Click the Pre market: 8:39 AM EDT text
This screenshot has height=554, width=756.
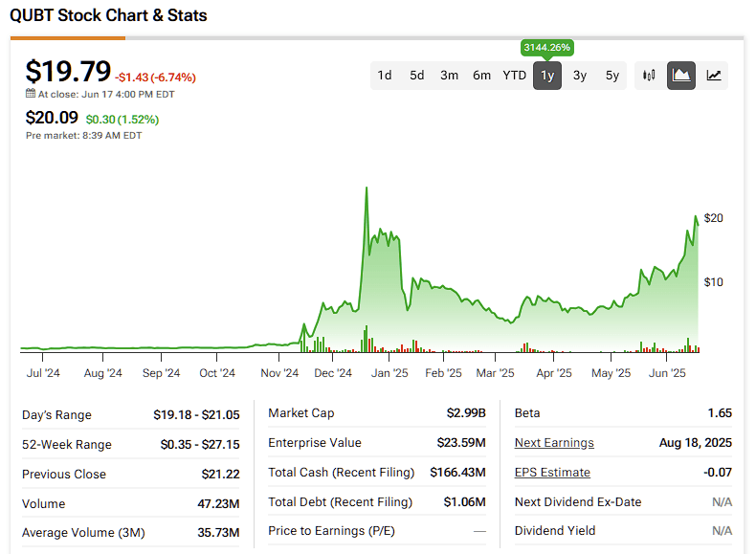[x=84, y=136]
